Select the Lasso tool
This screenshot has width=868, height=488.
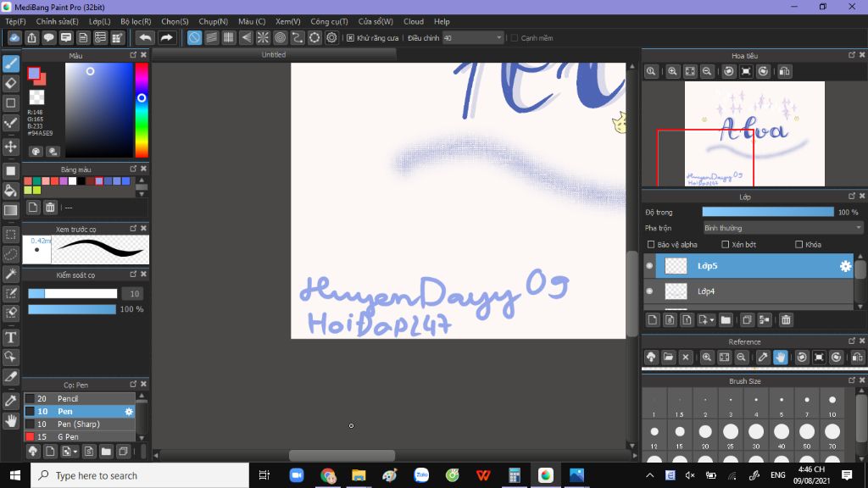coord(10,254)
